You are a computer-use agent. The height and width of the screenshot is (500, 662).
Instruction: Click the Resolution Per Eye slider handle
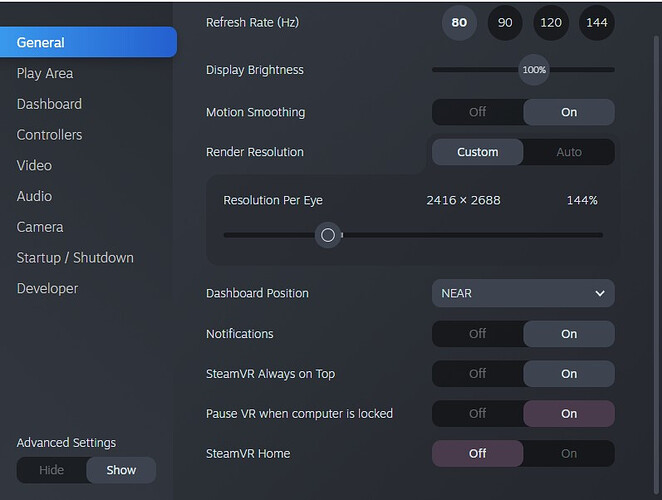pyautogui.click(x=327, y=235)
